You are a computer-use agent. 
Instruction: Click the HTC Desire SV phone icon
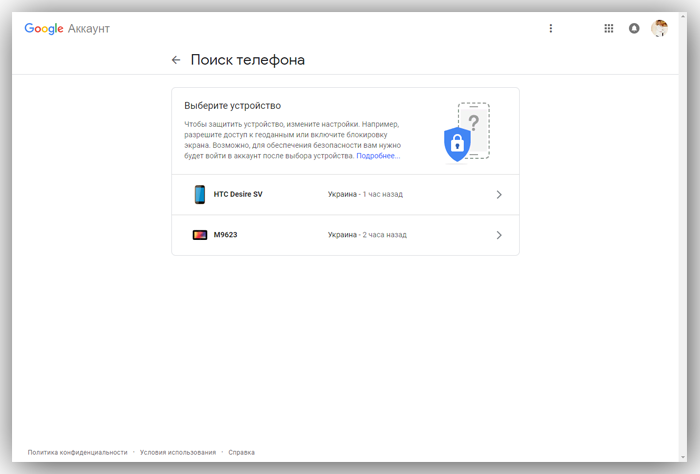[200, 195]
